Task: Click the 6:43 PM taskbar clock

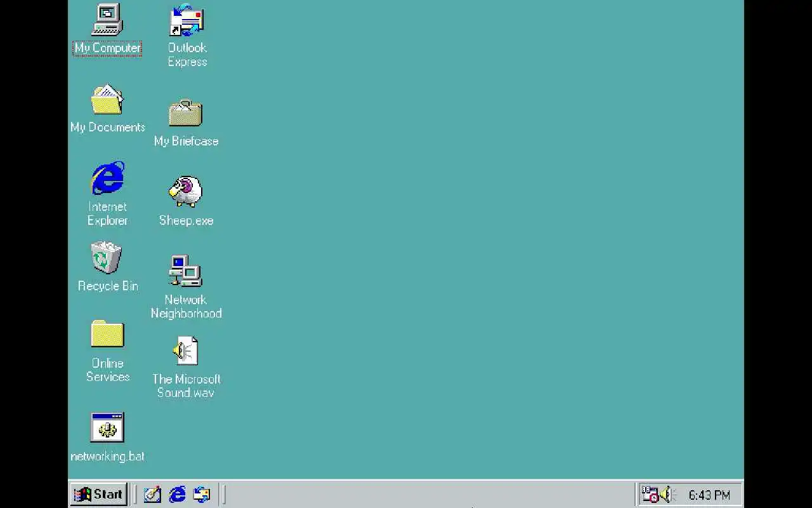Action: click(x=709, y=495)
